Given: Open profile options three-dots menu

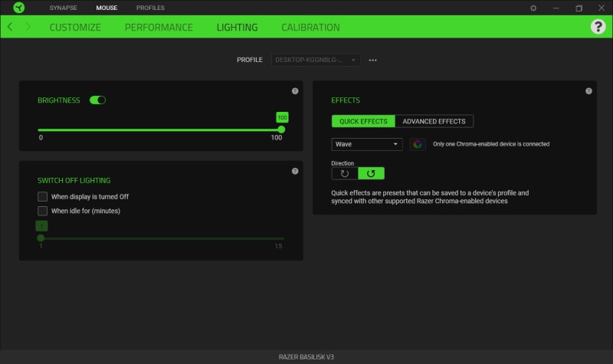Looking at the screenshot, I should coord(372,61).
